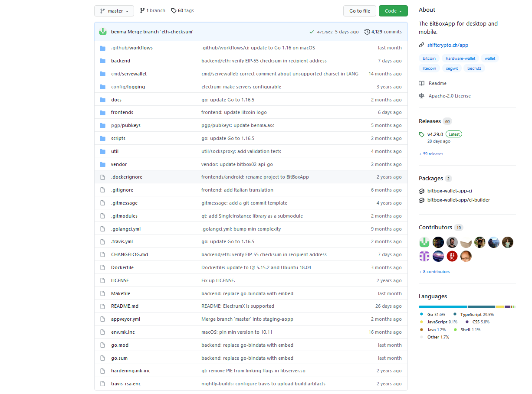The width and height of the screenshot is (532, 394).
Task: Click the tag icon beside v4.29.0
Action: pyautogui.click(x=421, y=134)
